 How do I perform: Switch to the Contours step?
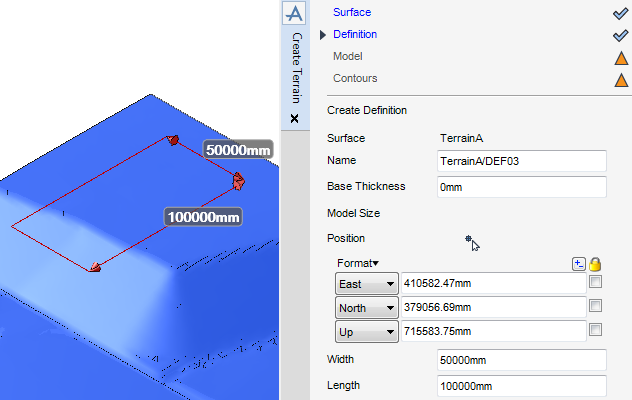coord(355,78)
